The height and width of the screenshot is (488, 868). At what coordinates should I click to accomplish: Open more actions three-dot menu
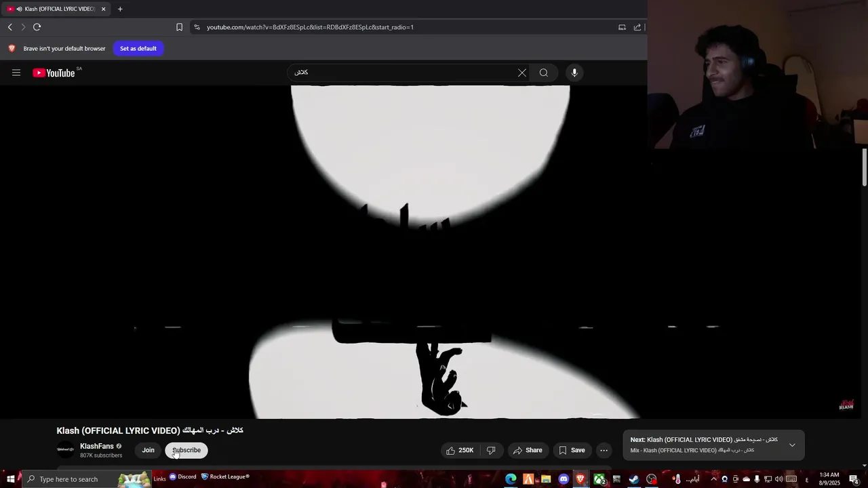coord(604,450)
